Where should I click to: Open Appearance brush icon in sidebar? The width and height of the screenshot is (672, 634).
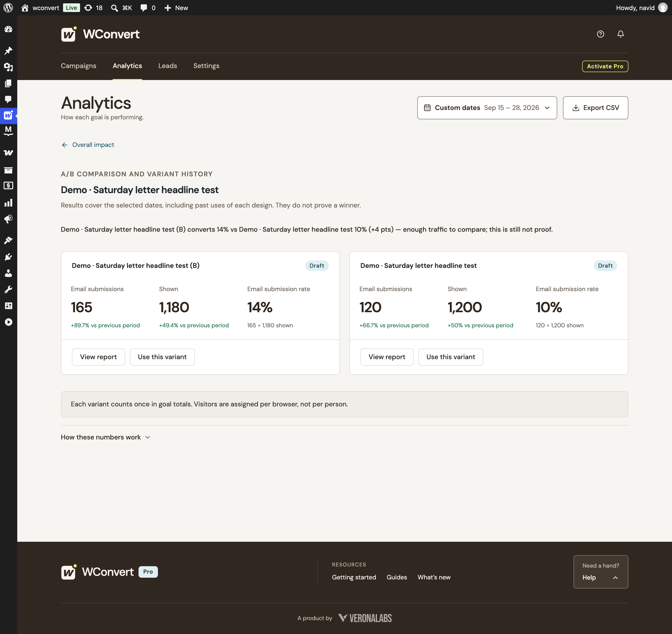[8, 240]
